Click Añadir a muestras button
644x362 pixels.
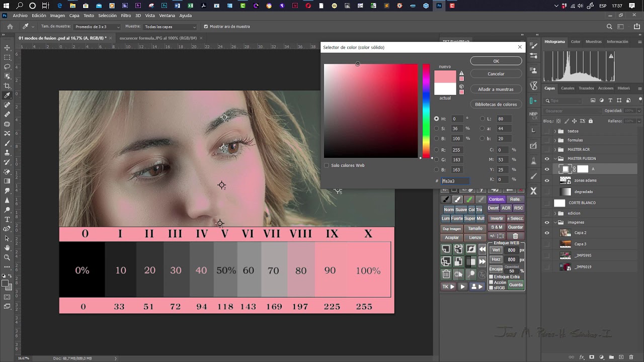[x=496, y=89]
